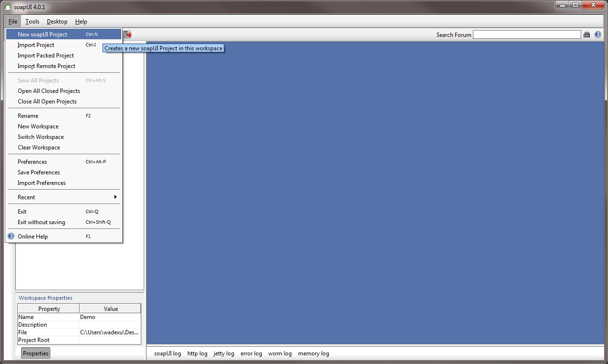
Task: Click the Properties button
Action: pyautogui.click(x=36, y=353)
